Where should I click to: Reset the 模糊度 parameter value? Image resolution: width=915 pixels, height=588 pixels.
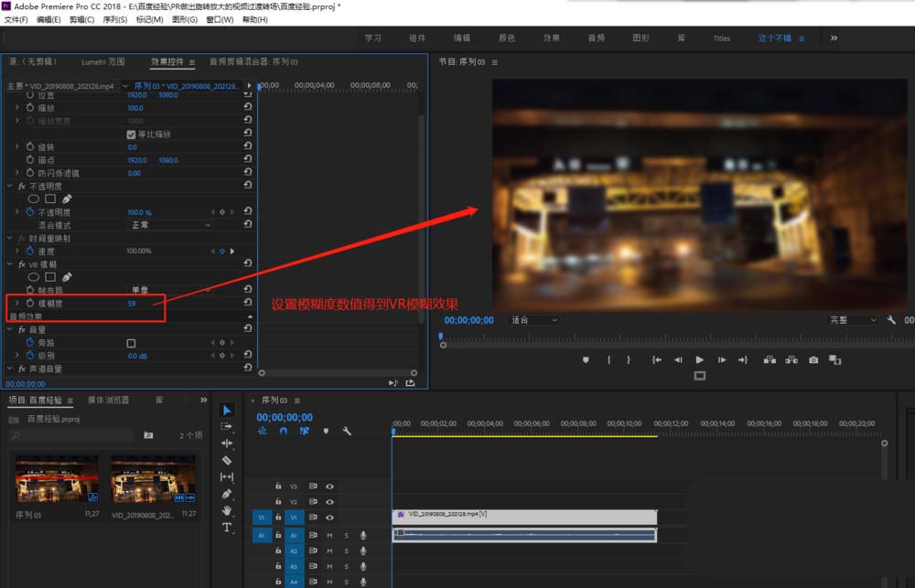[248, 303]
